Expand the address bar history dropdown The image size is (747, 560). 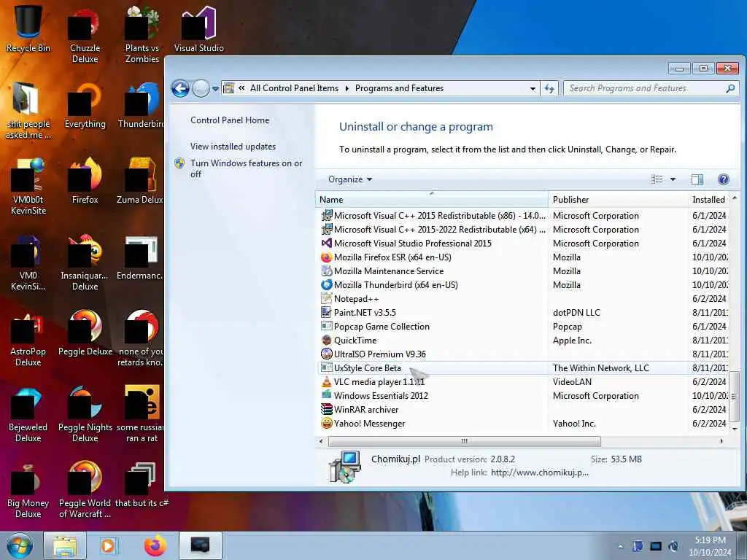pos(532,88)
